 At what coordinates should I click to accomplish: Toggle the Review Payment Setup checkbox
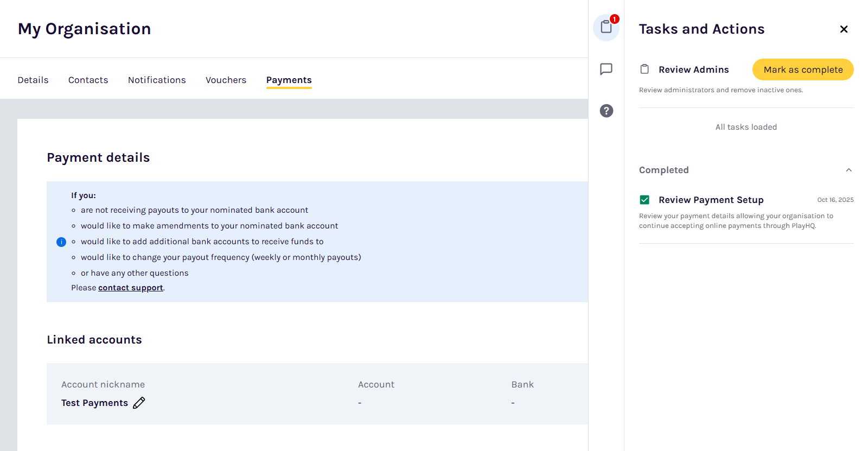644,200
